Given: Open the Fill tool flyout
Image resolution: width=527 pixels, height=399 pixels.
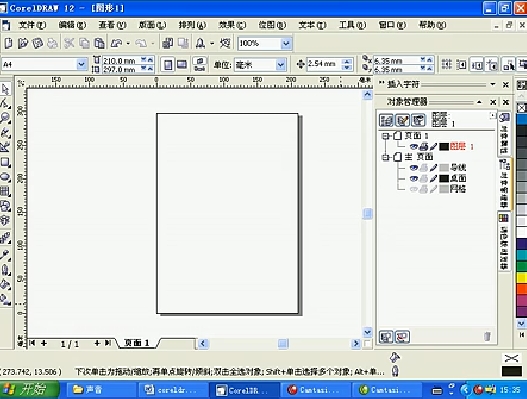Looking at the screenshot, I should click(x=6, y=284).
